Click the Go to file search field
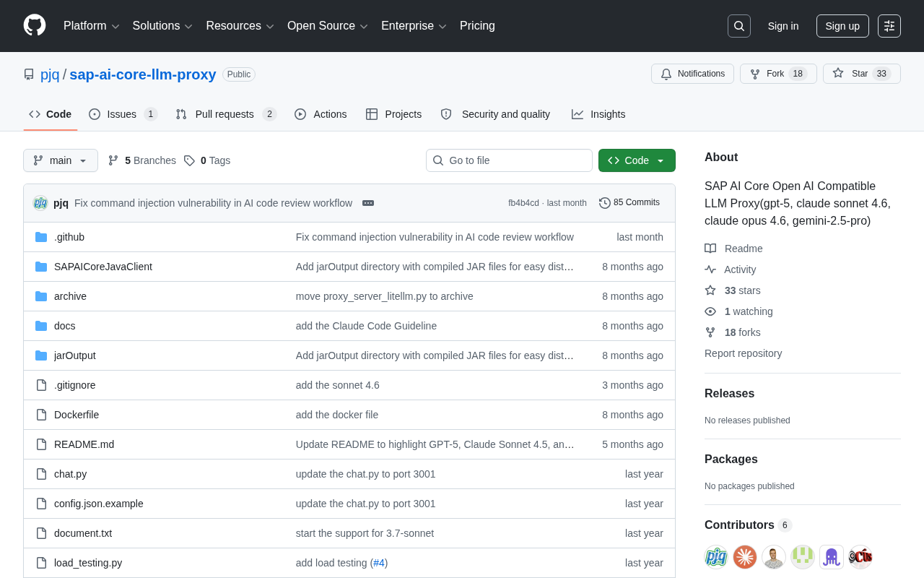Viewport: 924px width, 578px height. coord(509,160)
